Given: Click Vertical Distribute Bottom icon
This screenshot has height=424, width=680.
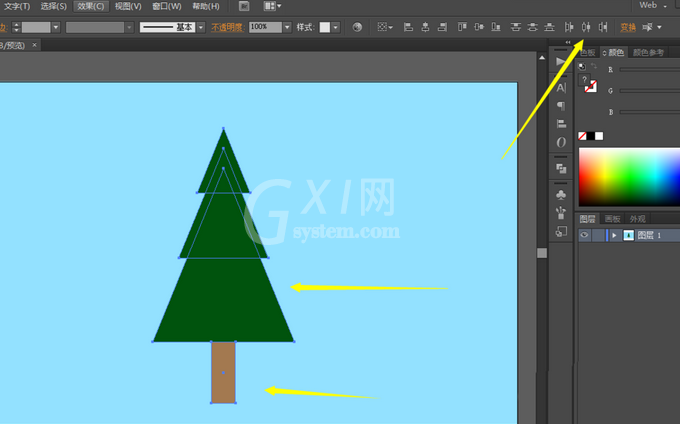Looking at the screenshot, I should (x=549, y=27).
